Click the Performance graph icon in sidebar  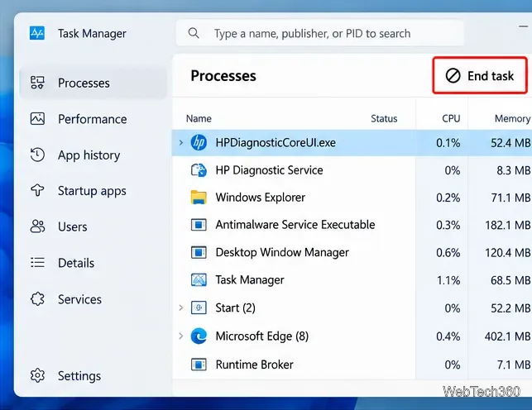point(37,119)
